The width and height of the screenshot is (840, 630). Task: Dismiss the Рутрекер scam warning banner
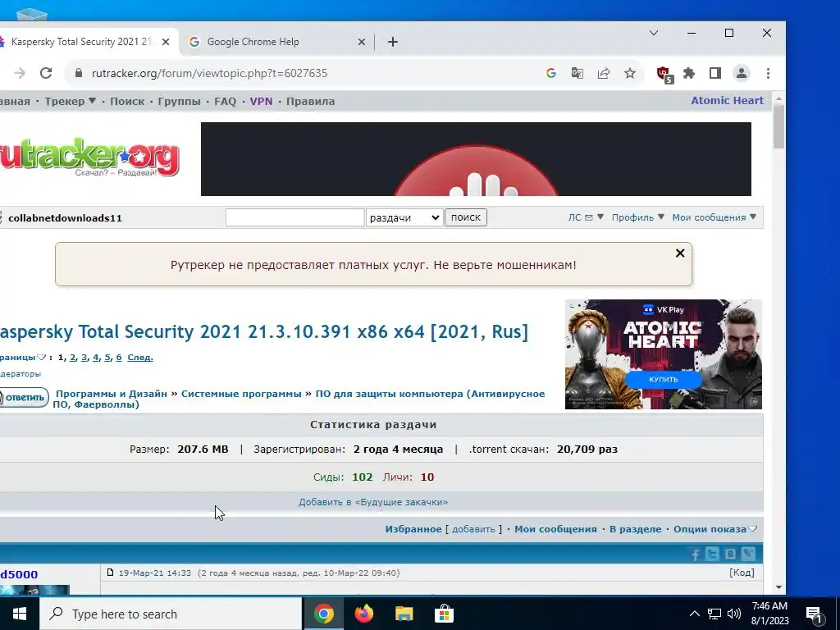(x=680, y=253)
